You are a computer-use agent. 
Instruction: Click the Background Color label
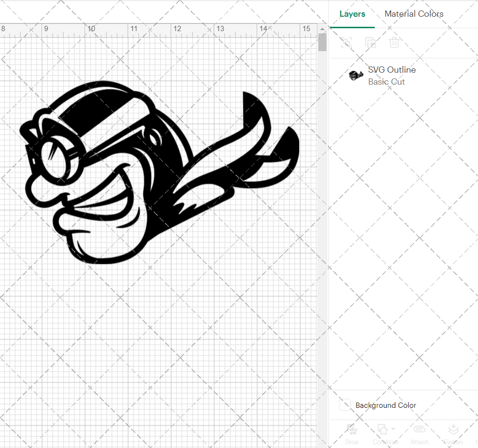click(386, 405)
